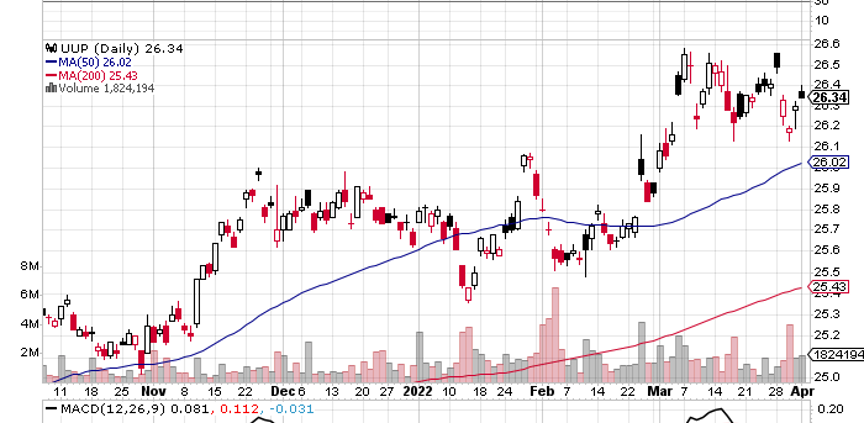Click the Feb label on the date axis
This screenshot has height=423, width=864.
click(x=542, y=392)
